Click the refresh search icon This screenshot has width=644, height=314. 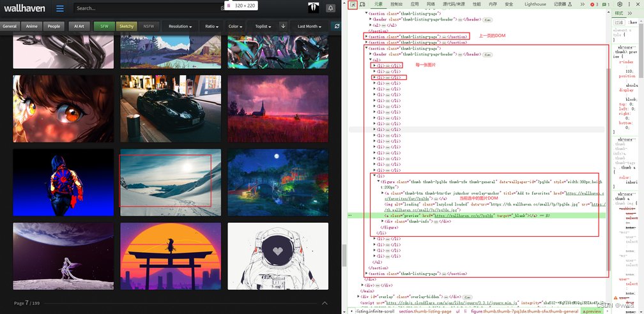[337, 26]
